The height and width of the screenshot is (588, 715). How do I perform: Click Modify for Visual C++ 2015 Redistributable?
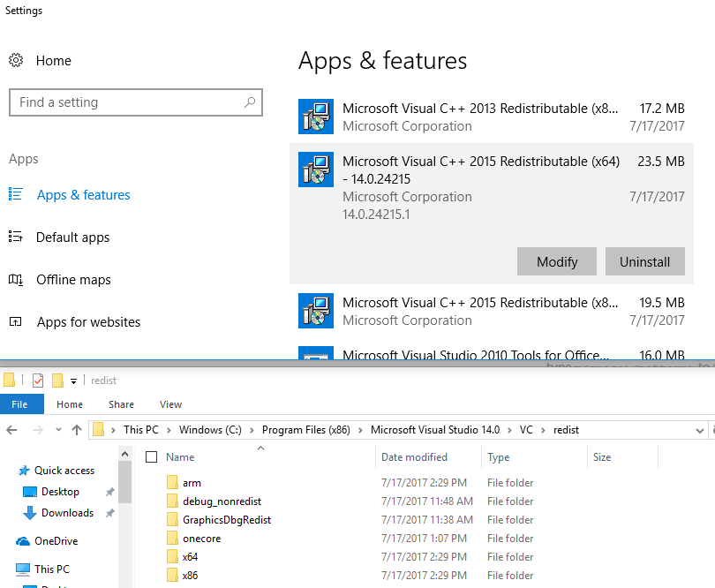557,261
